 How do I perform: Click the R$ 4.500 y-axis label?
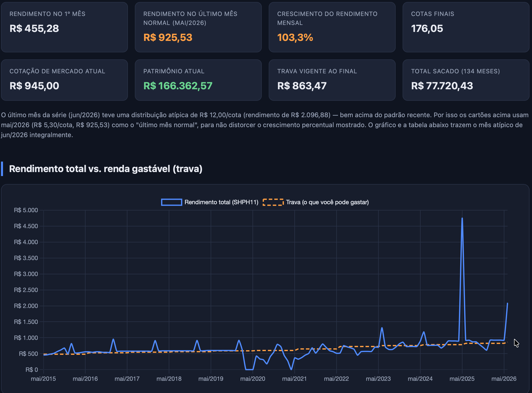(x=26, y=226)
